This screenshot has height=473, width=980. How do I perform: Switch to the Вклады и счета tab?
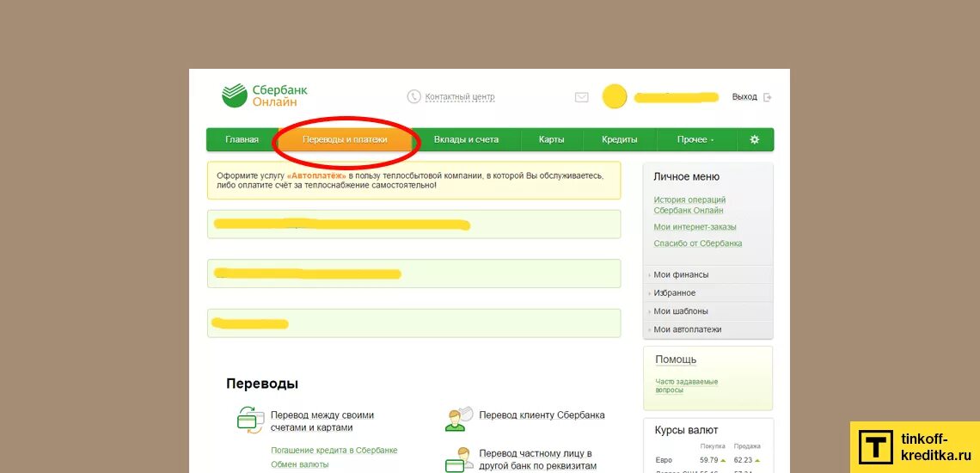pos(466,139)
